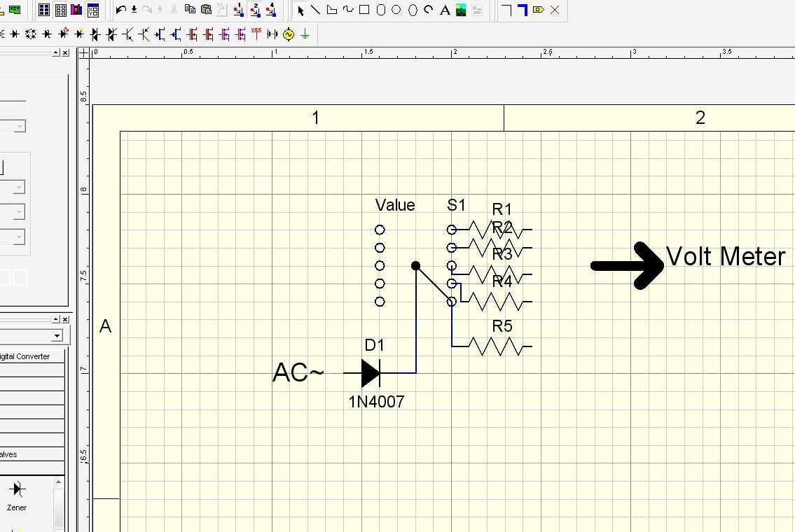795x532 pixels.
Task: Select the 'Volt Meter' text
Action: click(726, 256)
